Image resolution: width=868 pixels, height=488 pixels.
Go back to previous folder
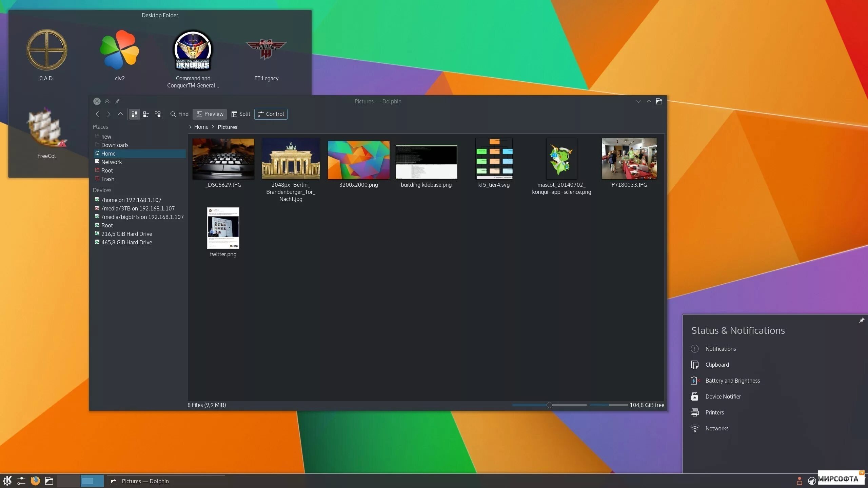97,114
